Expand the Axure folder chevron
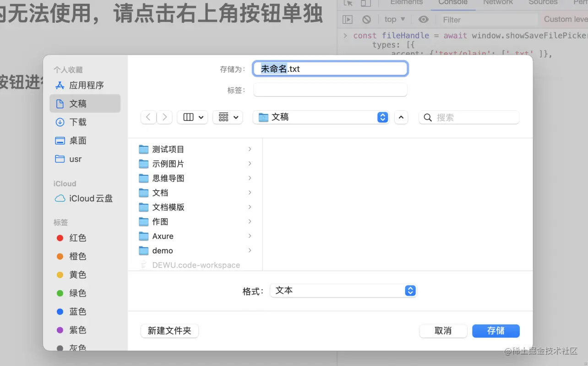Screen dimensions: 588x366 pyautogui.click(x=250, y=236)
